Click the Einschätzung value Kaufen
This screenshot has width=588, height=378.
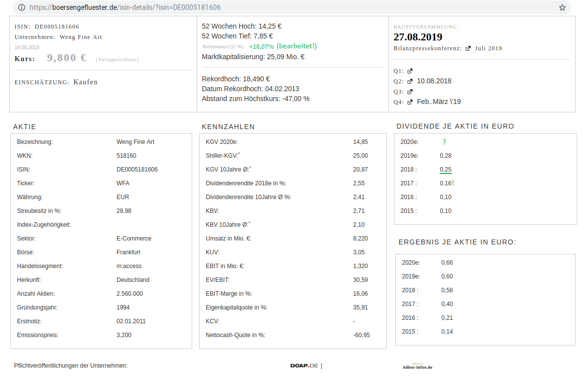click(x=85, y=82)
